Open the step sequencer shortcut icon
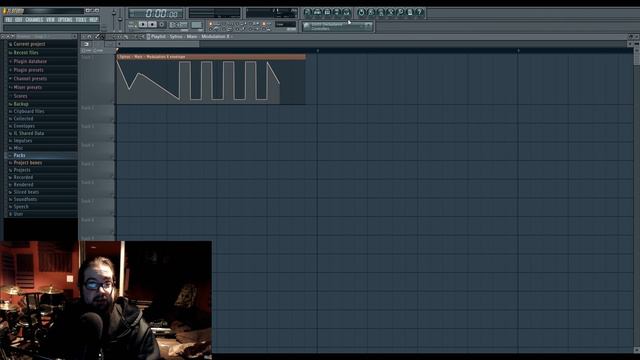Viewport: 640px width, 360px height. 317,12
